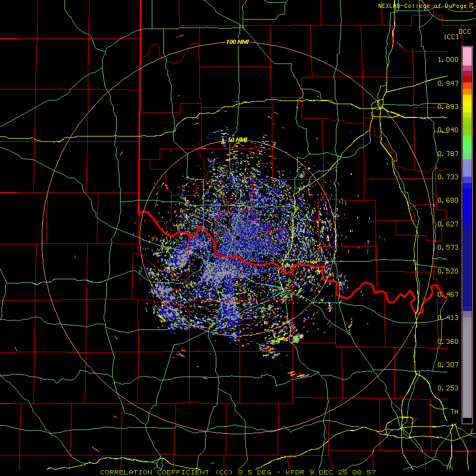Screen dimensions: 476x476
Task: Click the 0.680 scale value
Action: (x=448, y=200)
